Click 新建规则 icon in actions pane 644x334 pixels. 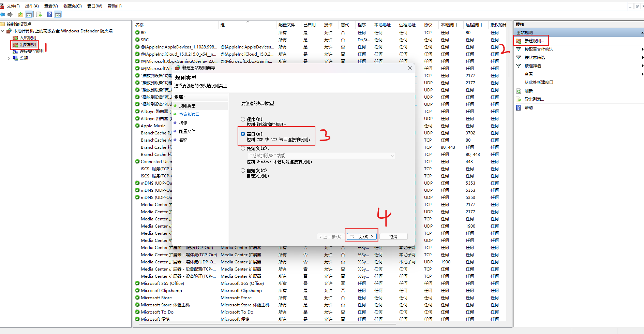click(x=519, y=41)
